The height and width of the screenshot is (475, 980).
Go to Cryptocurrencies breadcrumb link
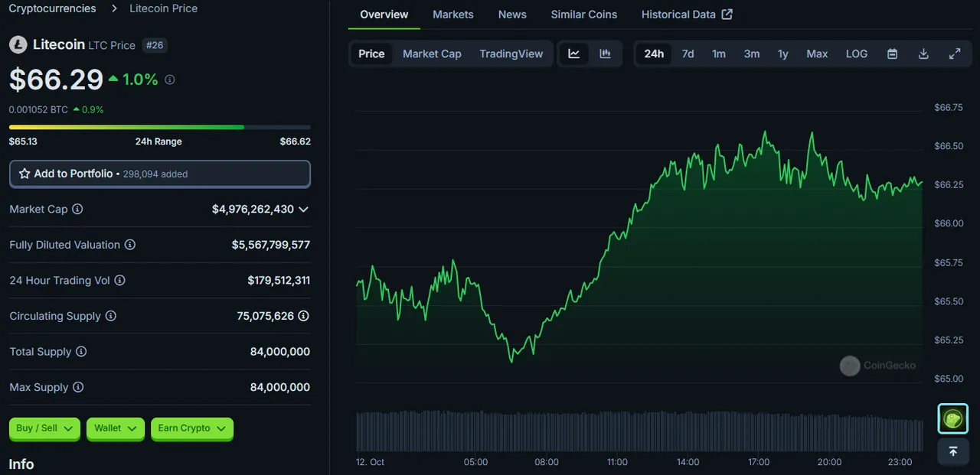point(53,8)
